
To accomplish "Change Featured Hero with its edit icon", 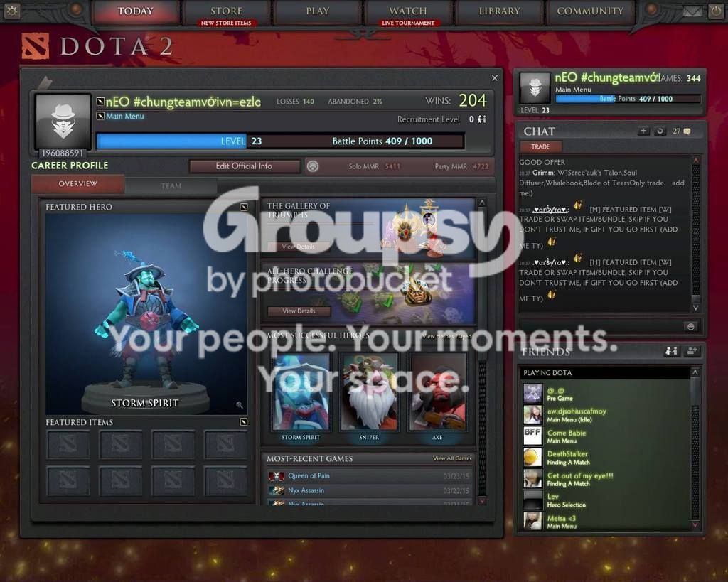I will [x=244, y=207].
